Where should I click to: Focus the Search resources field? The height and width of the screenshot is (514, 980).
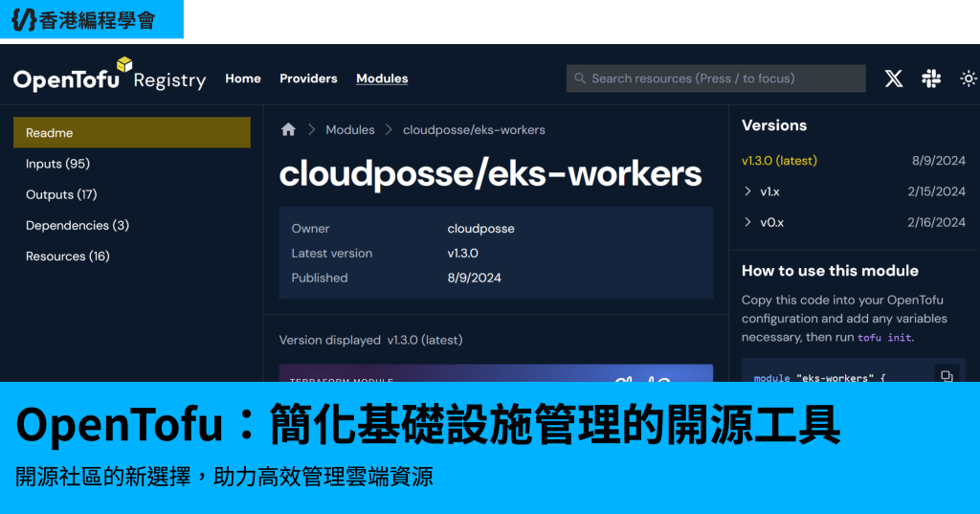(x=716, y=78)
